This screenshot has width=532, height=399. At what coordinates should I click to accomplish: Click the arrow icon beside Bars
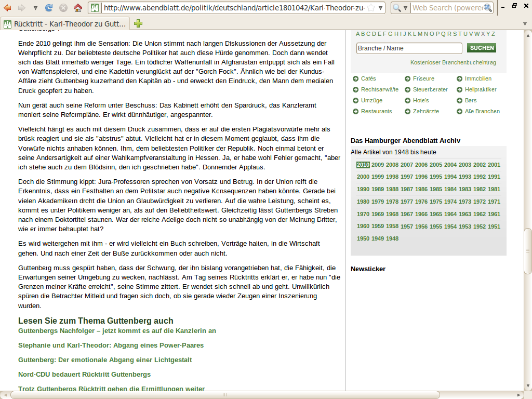pos(459,100)
